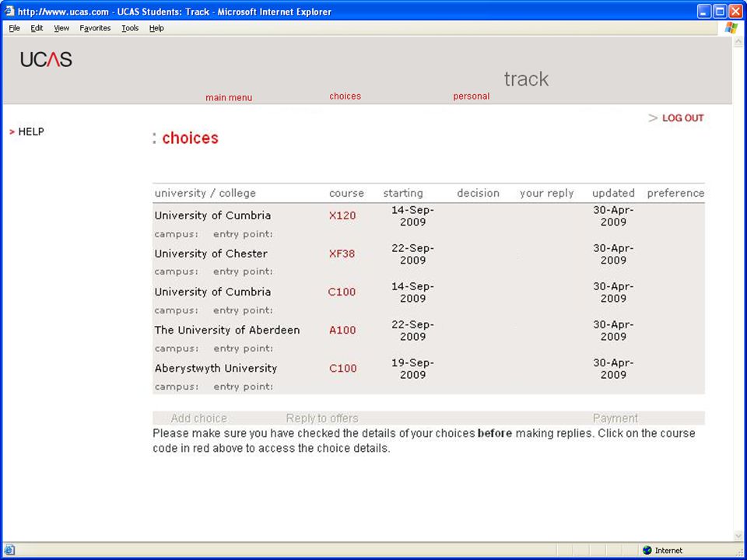Viewport: 747px width, 560px height.
Task: Click the scrollbar down arrow
Action: [x=738, y=537]
